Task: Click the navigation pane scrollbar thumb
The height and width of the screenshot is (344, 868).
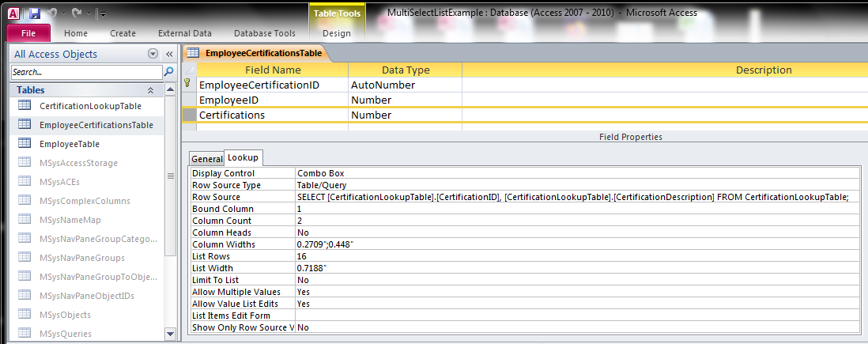Action: tap(171, 176)
